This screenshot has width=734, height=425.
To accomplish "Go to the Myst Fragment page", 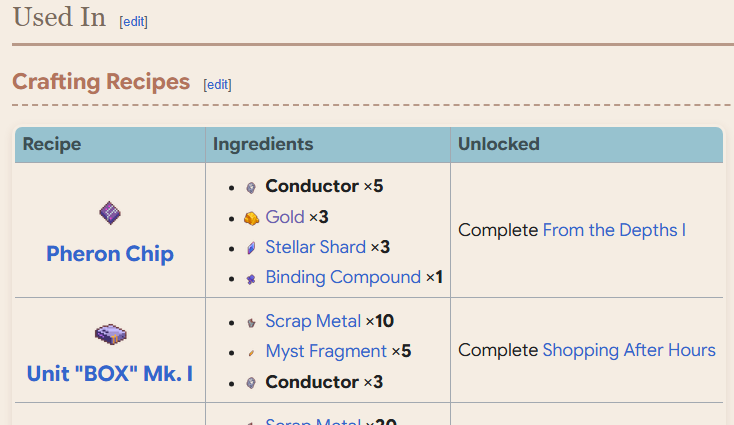I will 326,351.
